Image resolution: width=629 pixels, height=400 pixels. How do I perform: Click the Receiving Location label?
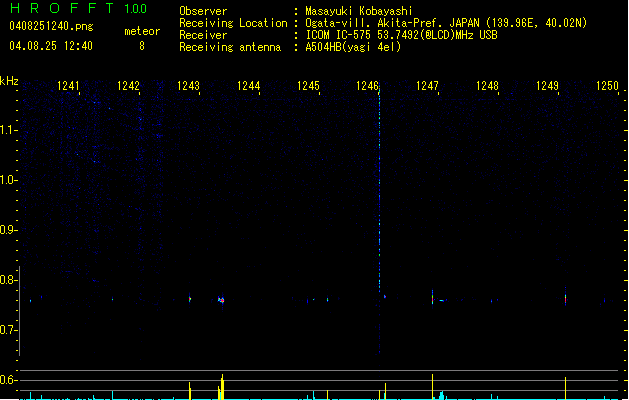pos(233,23)
